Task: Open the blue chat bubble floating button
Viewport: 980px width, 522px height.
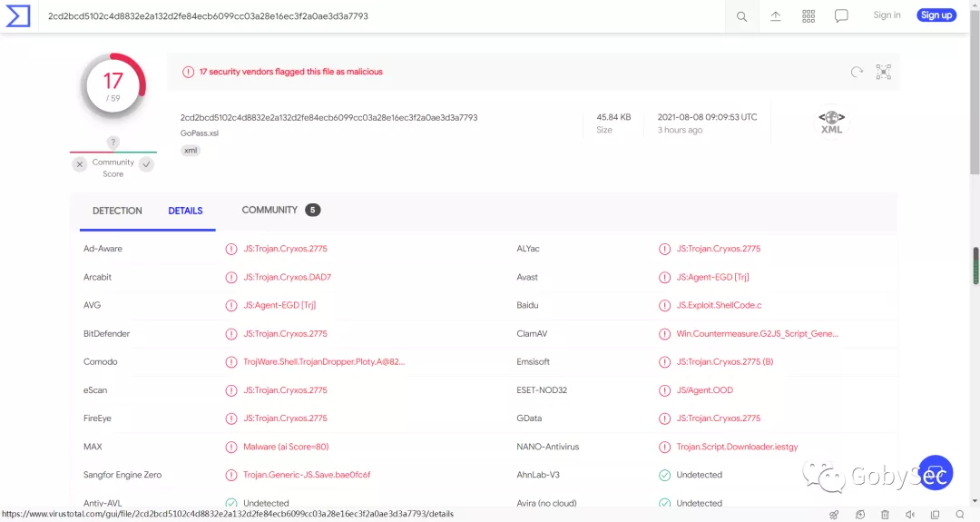Action: click(936, 473)
